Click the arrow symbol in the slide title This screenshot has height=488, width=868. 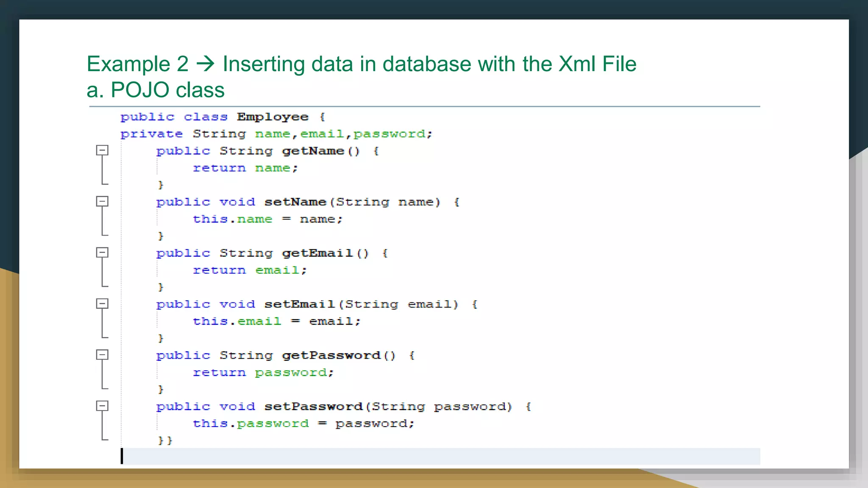pyautogui.click(x=206, y=64)
